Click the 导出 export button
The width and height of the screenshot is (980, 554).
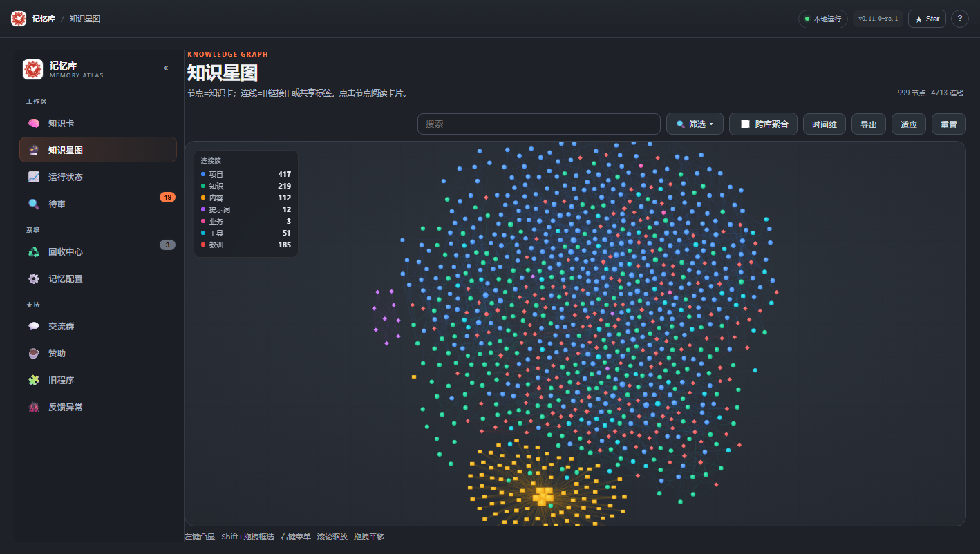coord(869,124)
